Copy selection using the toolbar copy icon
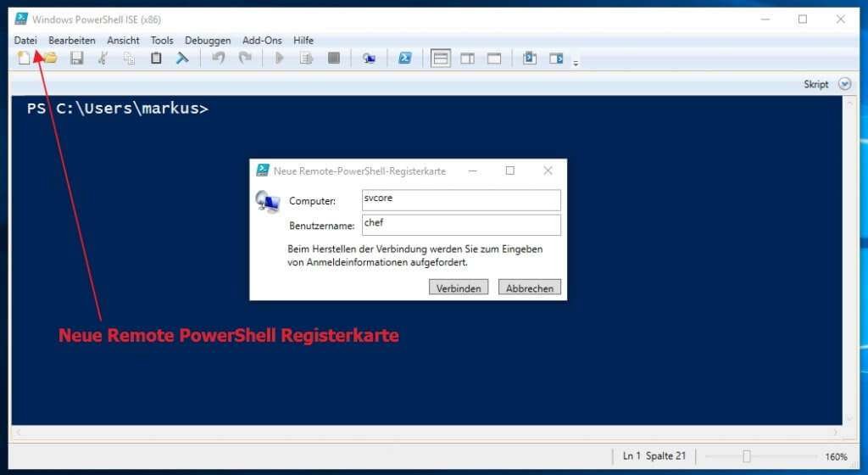Screen dimensions: 868x475 [x=129, y=58]
